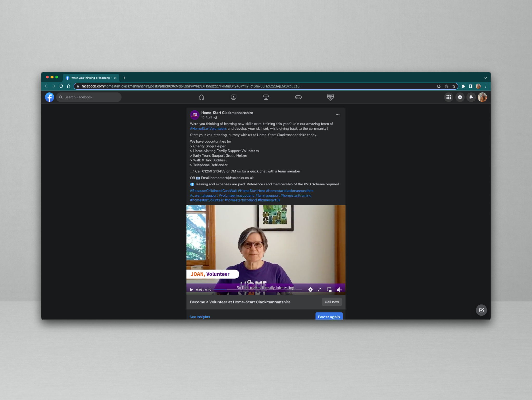Open a new browser tab
This screenshot has width=532, height=400.
[x=124, y=78]
